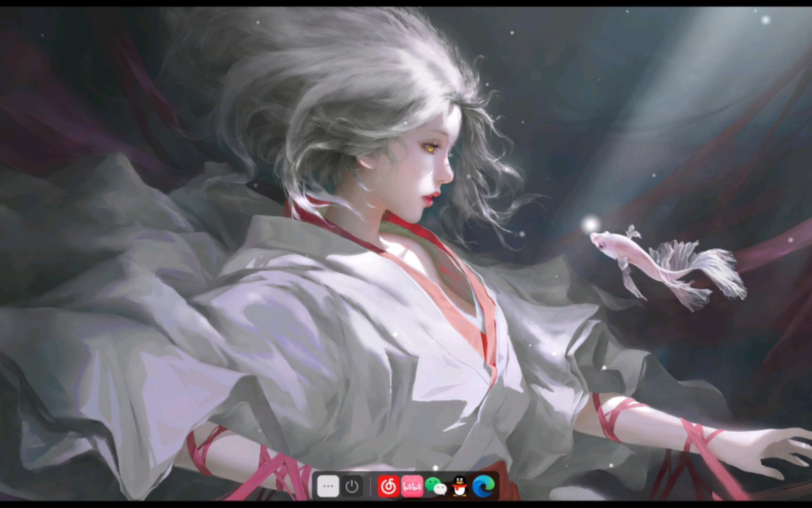
Task: Launch QQ penguin icon in dock
Action: point(460,486)
